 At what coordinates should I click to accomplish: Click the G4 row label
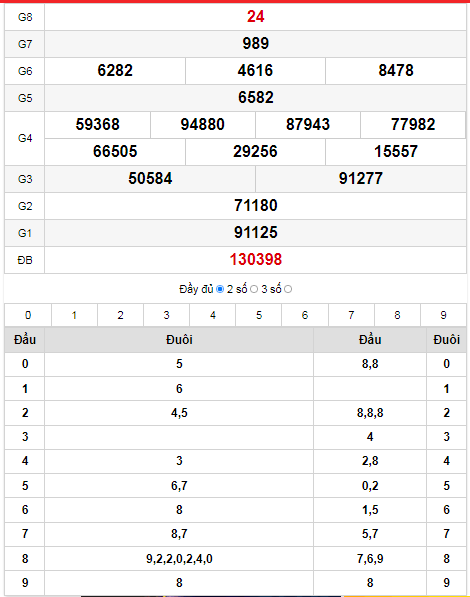25,138
